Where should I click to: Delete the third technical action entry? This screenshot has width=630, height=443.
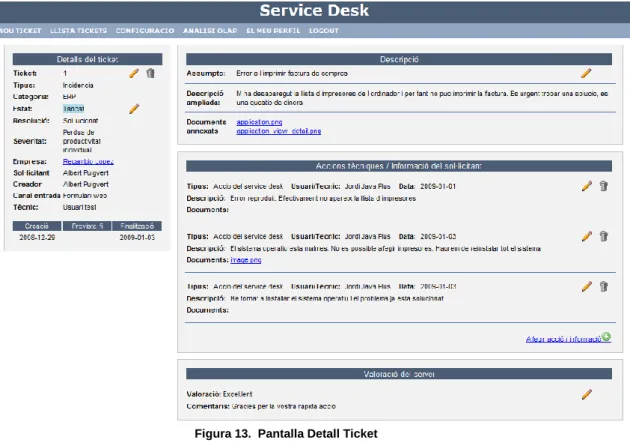click(603, 286)
